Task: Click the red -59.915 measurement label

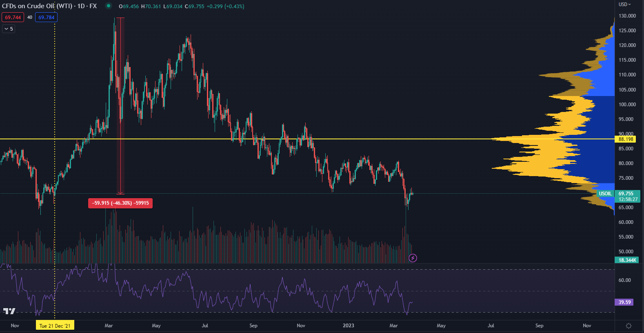Action: (120, 203)
